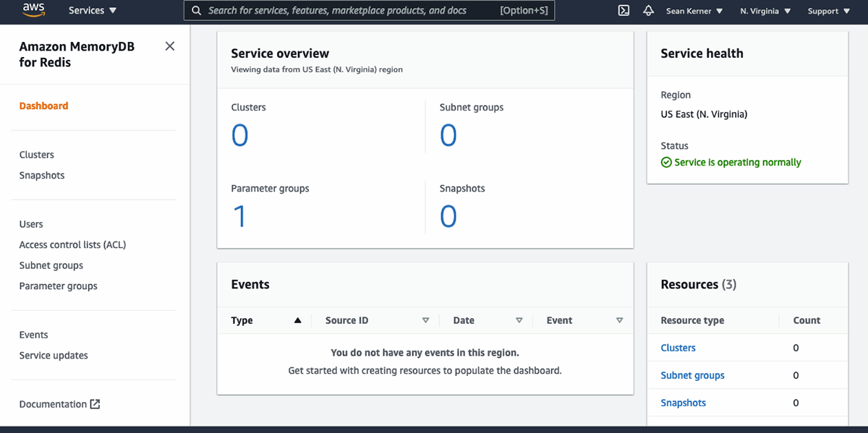This screenshot has height=433, width=868.
Task: Close the MemoryDB sidebar with the X icon
Action: click(169, 46)
